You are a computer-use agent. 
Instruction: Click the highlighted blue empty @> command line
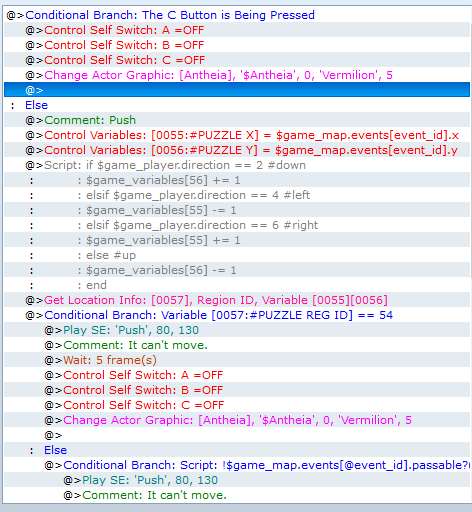pyautogui.click(x=237, y=90)
